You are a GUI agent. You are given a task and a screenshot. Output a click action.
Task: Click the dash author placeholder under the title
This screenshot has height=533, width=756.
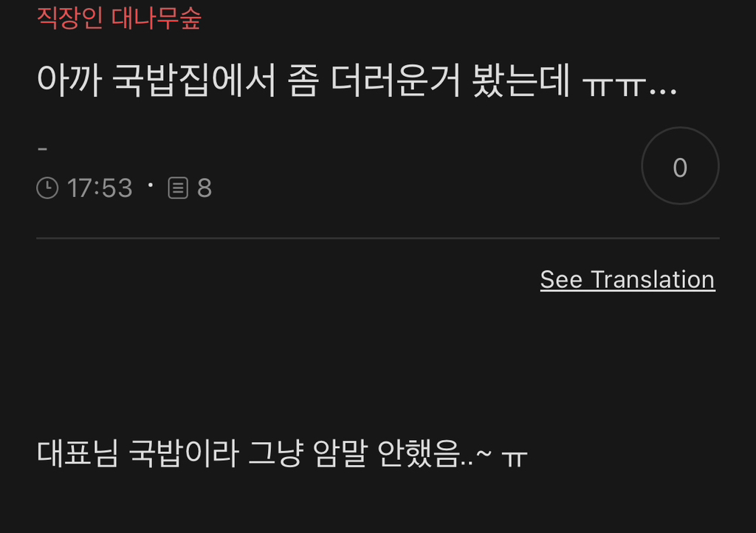[x=42, y=149]
